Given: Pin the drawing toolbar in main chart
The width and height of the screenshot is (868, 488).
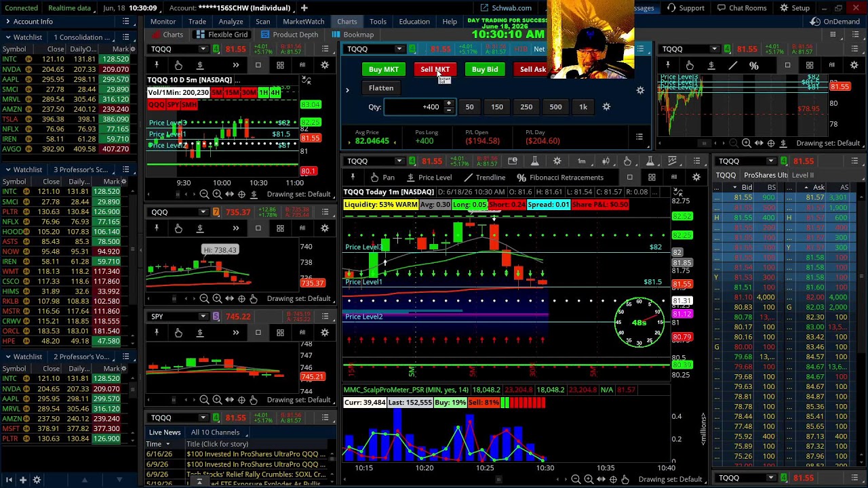Looking at the screenshot, I should (x=353, y=178).
